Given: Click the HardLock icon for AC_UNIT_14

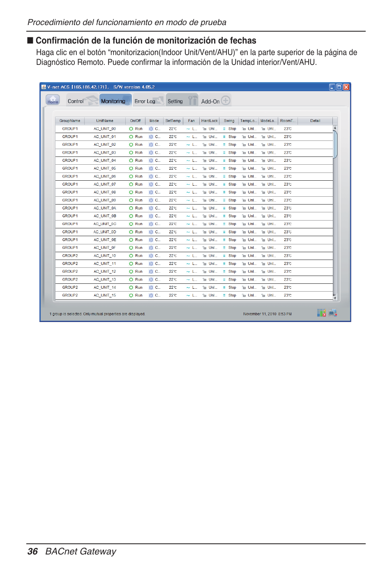Looking at the screenshot, I should pyautogui.click(x=205, y=287).
